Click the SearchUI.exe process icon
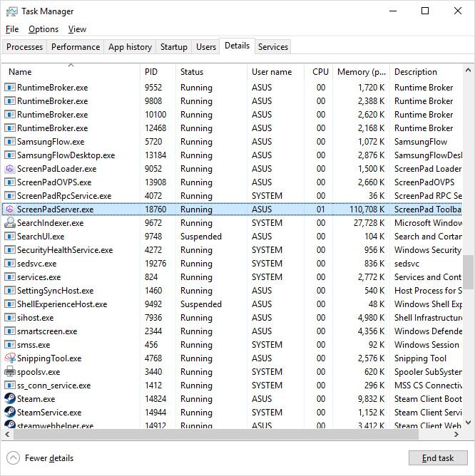Image resolution: width=475 pixels, height=476 pixels. [x=10, y=236]
